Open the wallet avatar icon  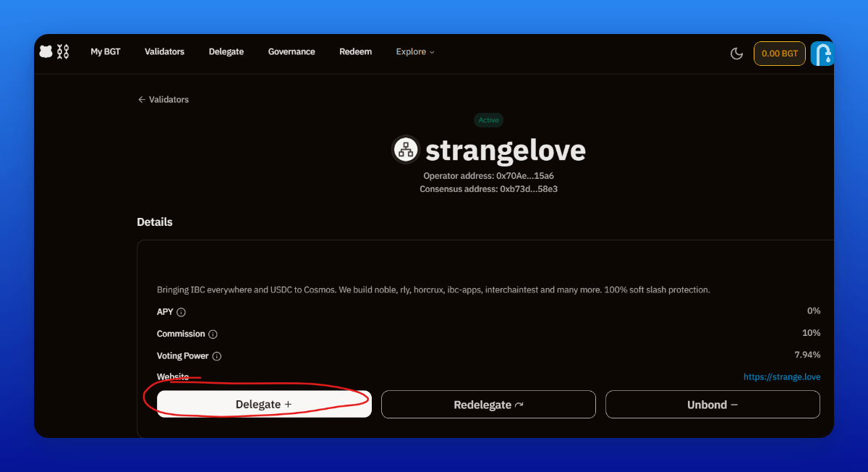click(822, 54)
